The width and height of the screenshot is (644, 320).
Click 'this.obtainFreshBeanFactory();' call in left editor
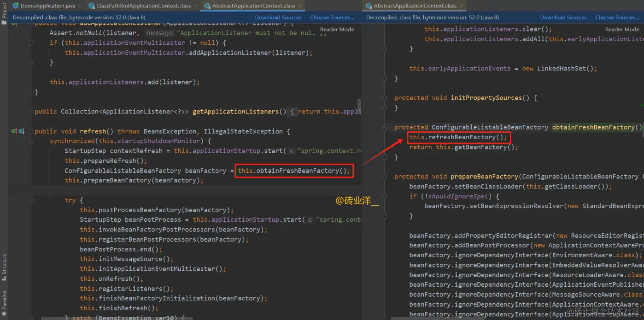(x=294, y=171)
